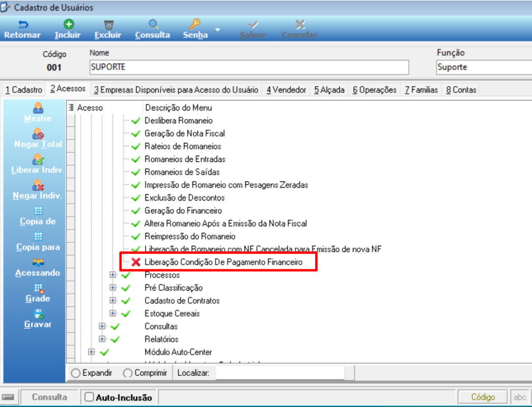
Task: Select Altera Romaneio Após a Emissão row
Action: coord(226,224)
